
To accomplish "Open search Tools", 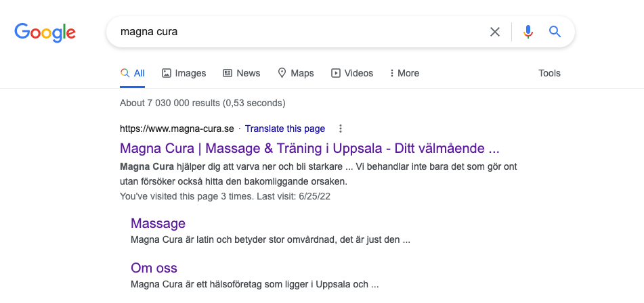I will click(549, 74).
